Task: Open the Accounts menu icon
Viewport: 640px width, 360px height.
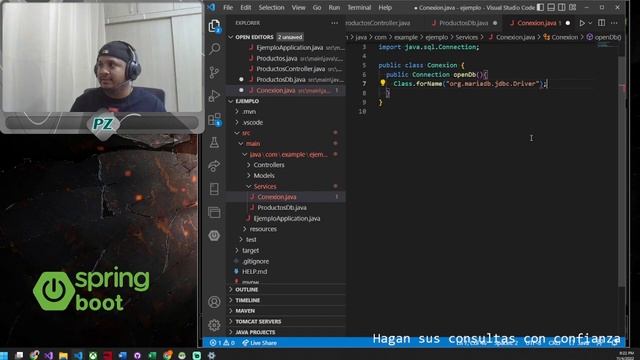Action: pyautogui.click(x=214, y=302)
